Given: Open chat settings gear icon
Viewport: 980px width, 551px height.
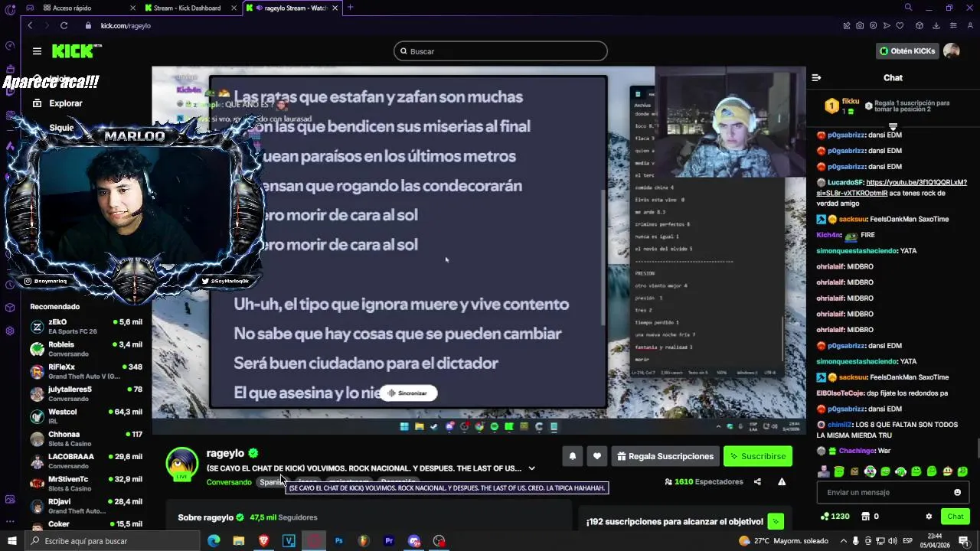Looking at the screenshot, I should coord(929,517).
